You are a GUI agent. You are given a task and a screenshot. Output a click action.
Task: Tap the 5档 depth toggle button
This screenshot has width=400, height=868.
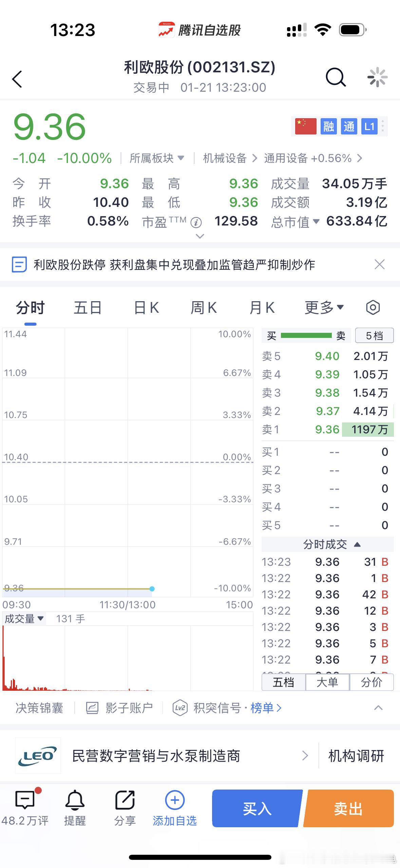pyautogui.click(x=374, y=336)
